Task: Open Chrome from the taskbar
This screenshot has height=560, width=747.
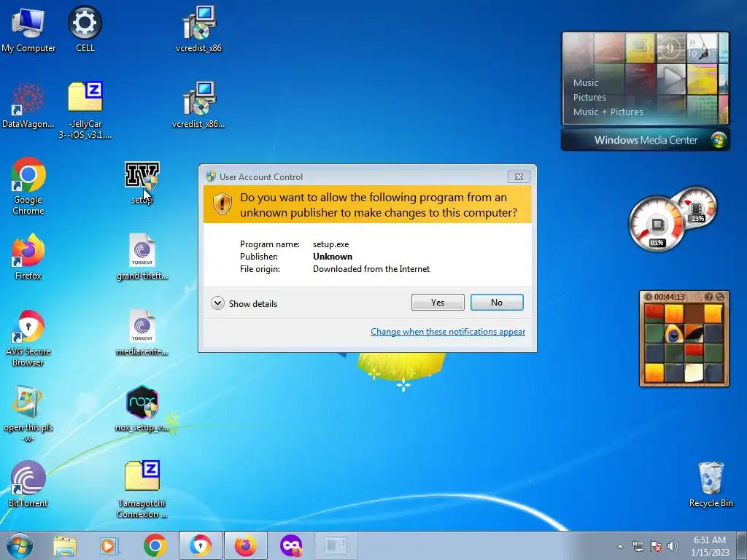Action: coord(155,545)
